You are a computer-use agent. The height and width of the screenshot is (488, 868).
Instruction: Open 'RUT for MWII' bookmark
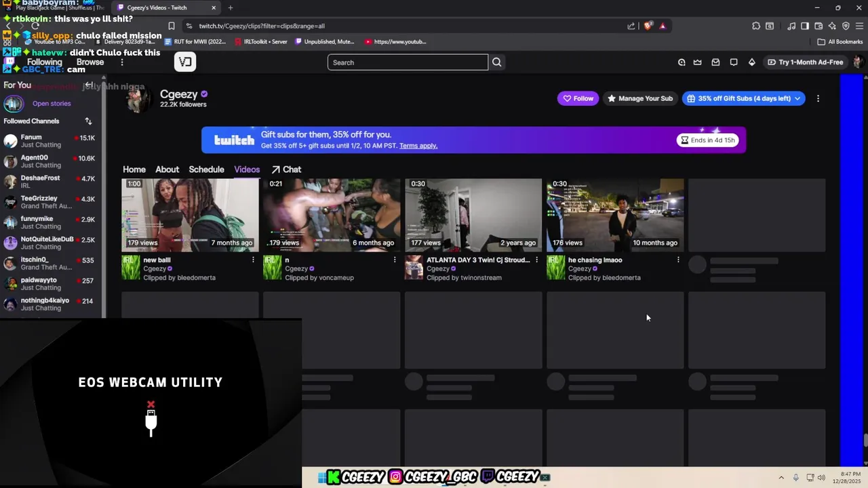[x=195, y=41]
